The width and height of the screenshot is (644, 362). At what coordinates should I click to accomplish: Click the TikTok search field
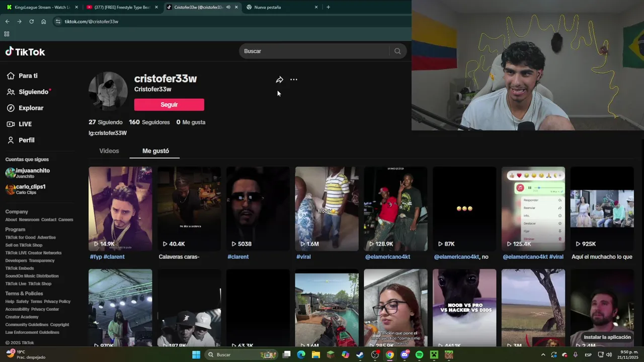314,51
